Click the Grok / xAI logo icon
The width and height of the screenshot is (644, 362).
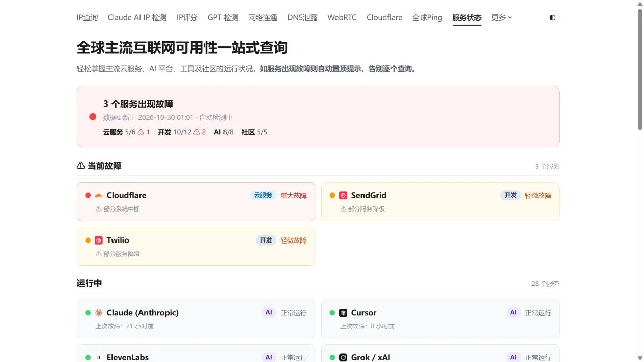pyautogui.click(x=343, y=357)
